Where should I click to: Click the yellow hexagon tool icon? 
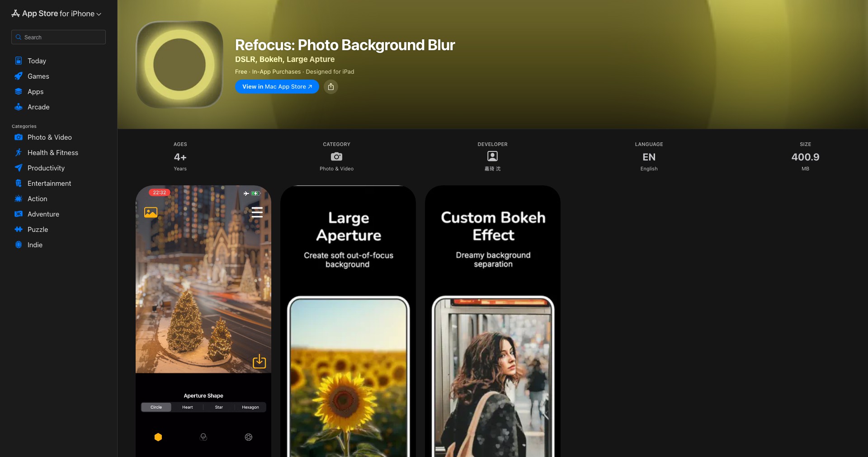(158, 437)
